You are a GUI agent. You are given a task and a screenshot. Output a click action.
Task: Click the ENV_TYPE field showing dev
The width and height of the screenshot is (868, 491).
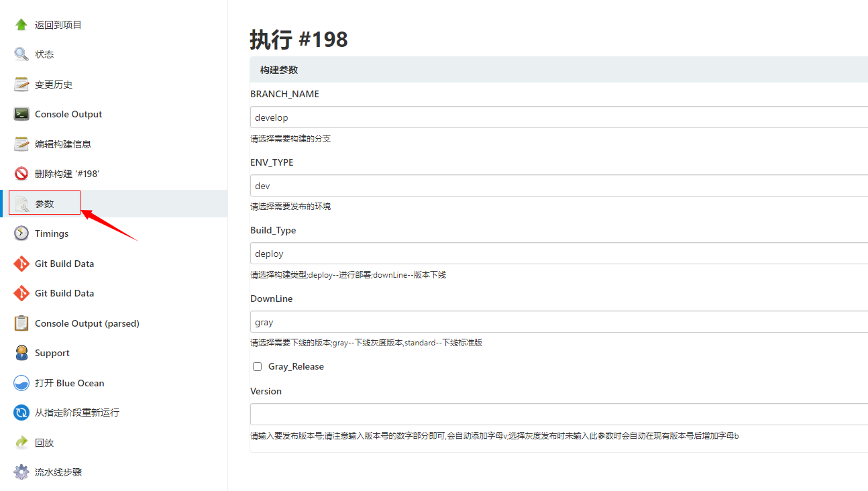click(x=559, y=186)
